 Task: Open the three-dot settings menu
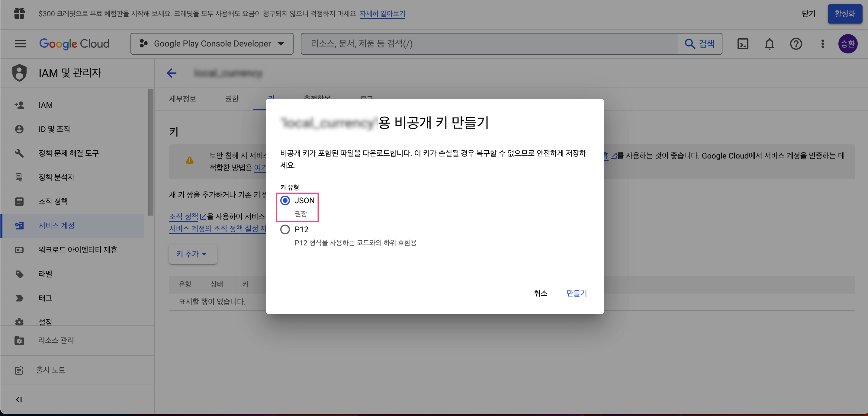[822, 44]
